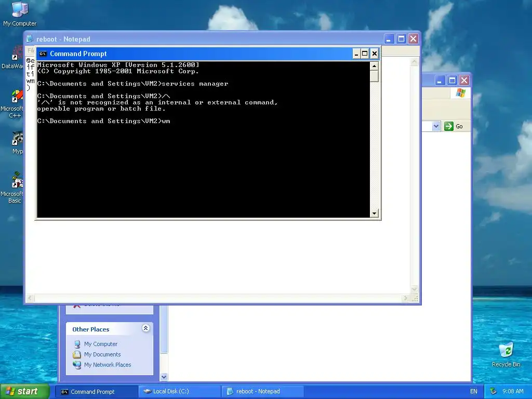532x399 pixels.
Task: Click Go button in Explorer address bar
Action: [x=454, y=126]
